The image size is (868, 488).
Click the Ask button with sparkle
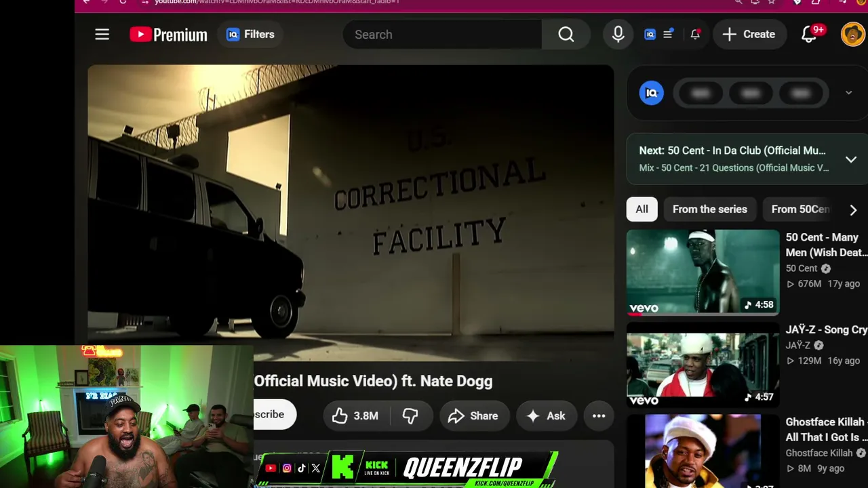pos(547,416)
